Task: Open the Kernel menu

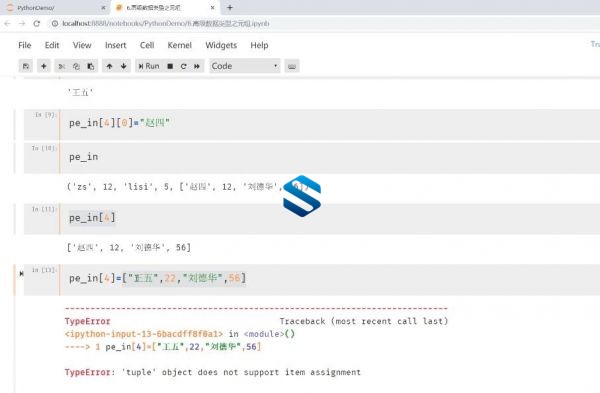Action: 179,45
